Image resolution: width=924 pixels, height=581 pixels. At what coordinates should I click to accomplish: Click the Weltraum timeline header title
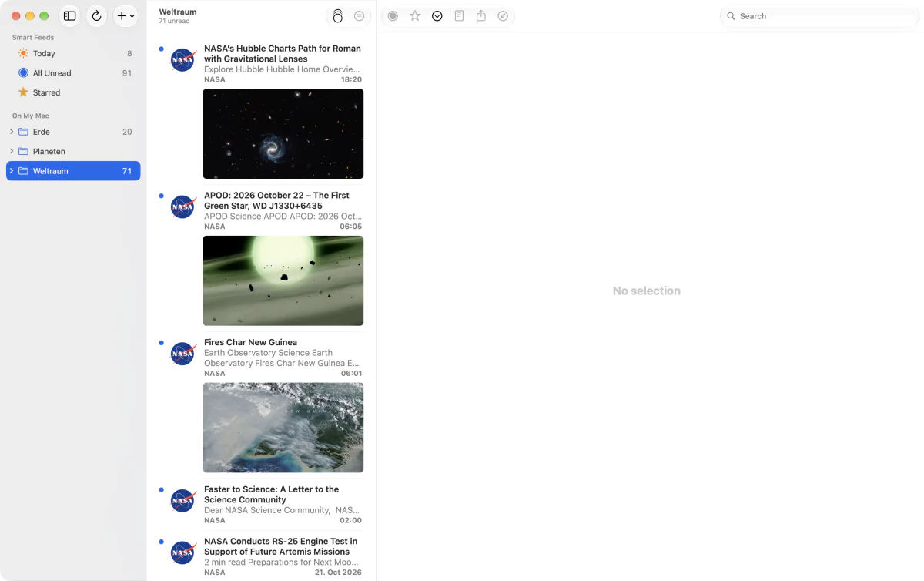[x=178, y=12]
